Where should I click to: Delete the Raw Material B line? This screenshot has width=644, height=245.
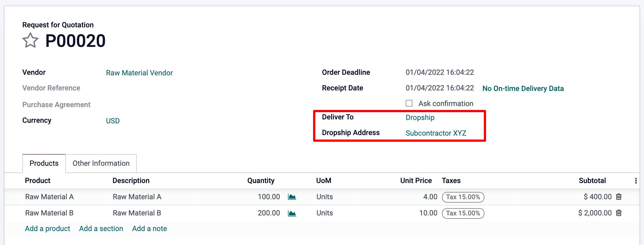[x=619, y=213]
